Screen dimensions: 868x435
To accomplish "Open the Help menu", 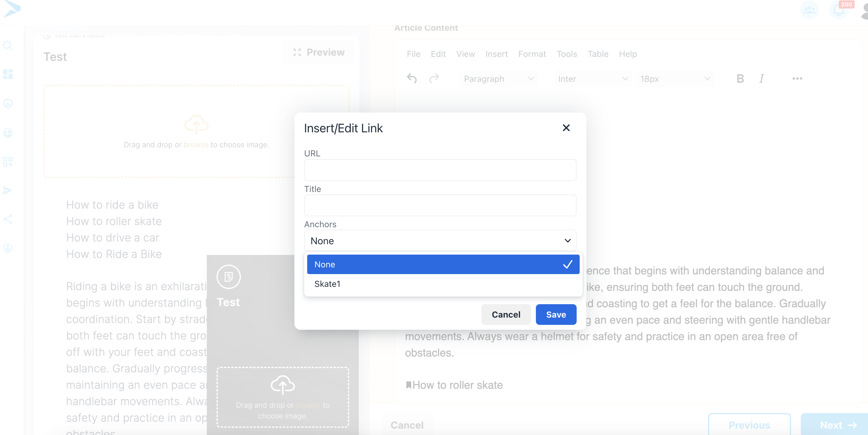I will pyautogui.click(x=628, y=54).
